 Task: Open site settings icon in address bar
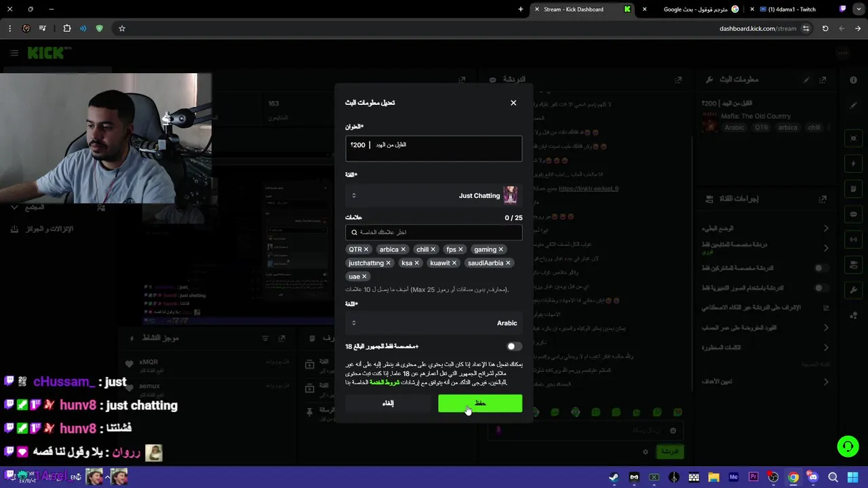click(x=806, y=28)
